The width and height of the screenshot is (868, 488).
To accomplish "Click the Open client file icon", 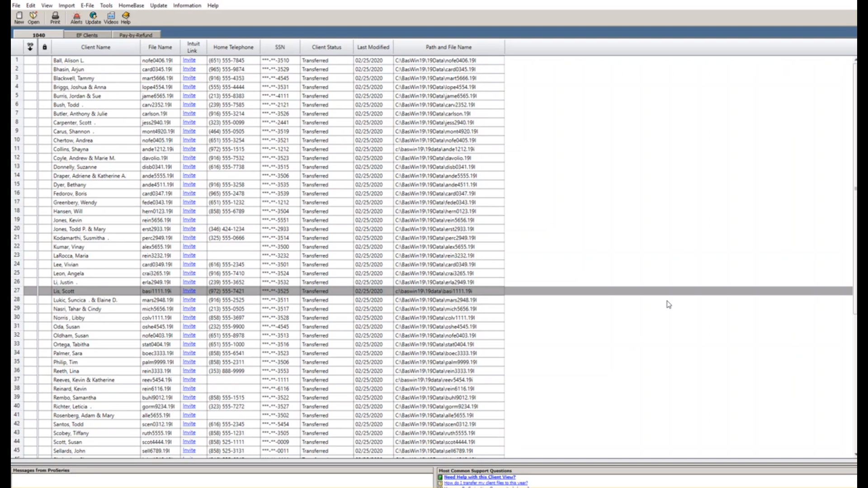I will click(x=33, y=17).
